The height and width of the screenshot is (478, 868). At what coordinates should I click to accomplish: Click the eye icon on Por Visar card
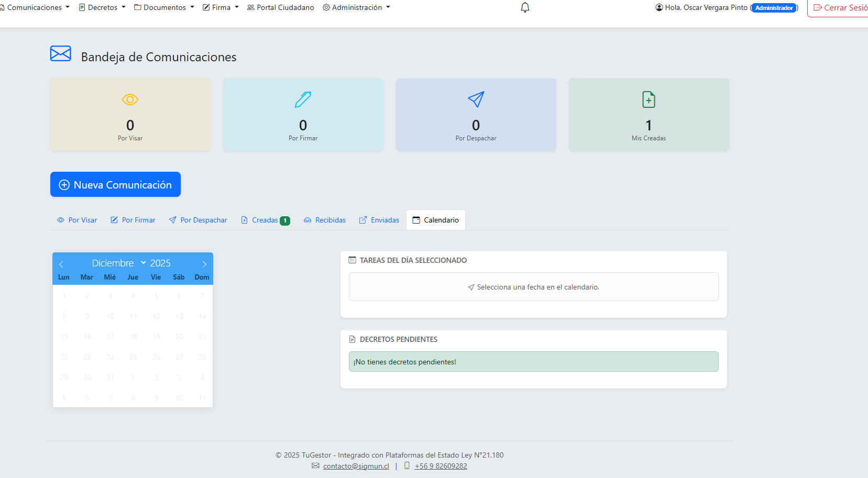[130, 99]
